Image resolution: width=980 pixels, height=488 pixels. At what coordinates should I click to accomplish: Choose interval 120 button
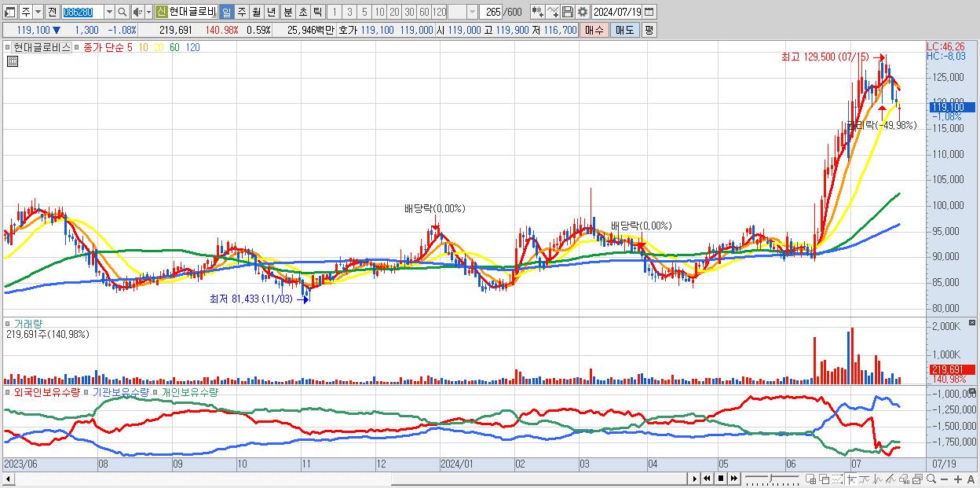[x=439, y=13]
